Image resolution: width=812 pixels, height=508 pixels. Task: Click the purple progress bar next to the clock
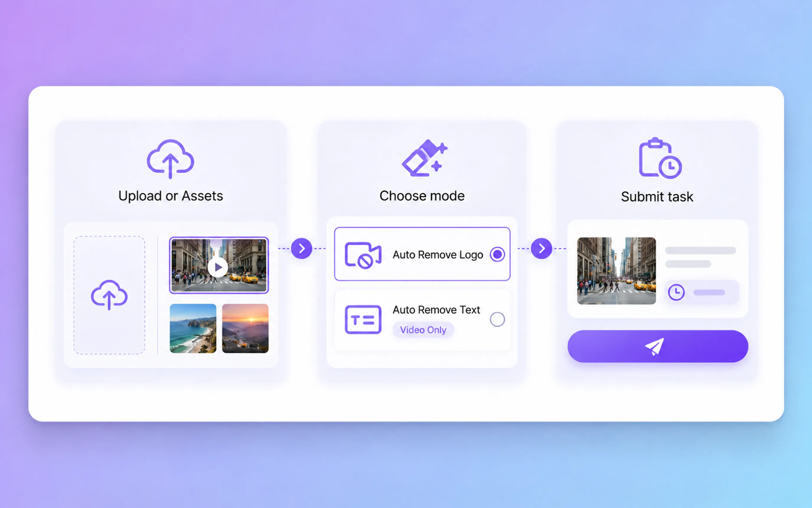(709, 292)
